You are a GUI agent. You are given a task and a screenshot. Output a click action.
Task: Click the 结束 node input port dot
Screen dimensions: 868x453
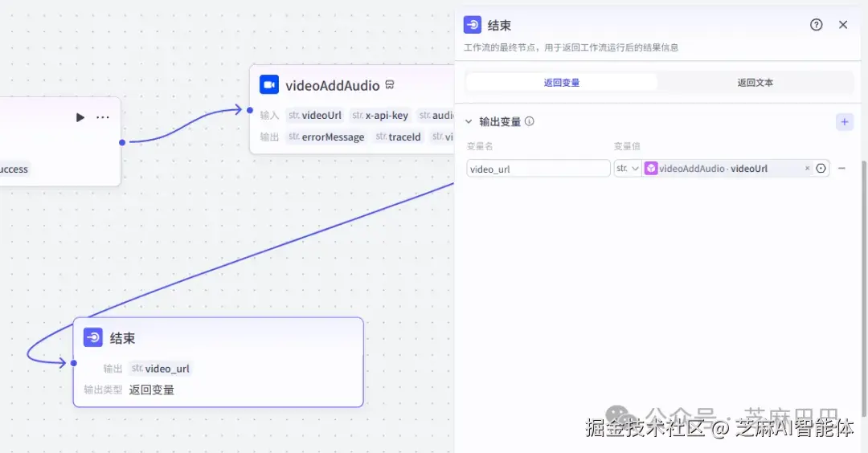(x=74, y=363)
